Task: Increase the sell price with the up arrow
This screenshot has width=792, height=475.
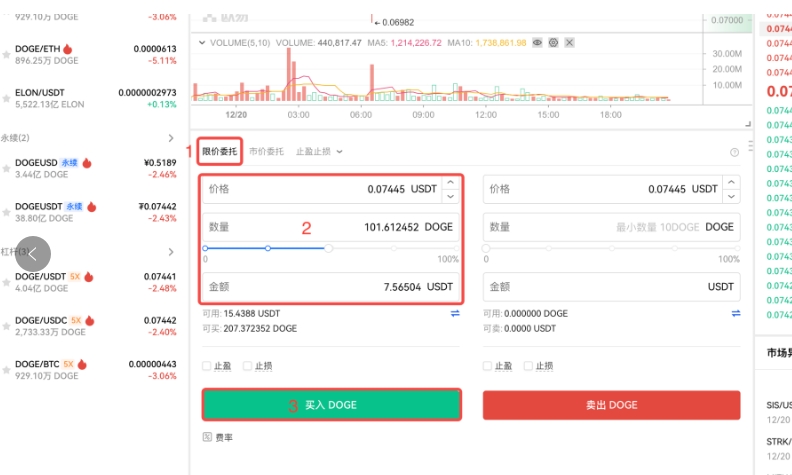Action: pyautogui.click(x=731, y=182)
